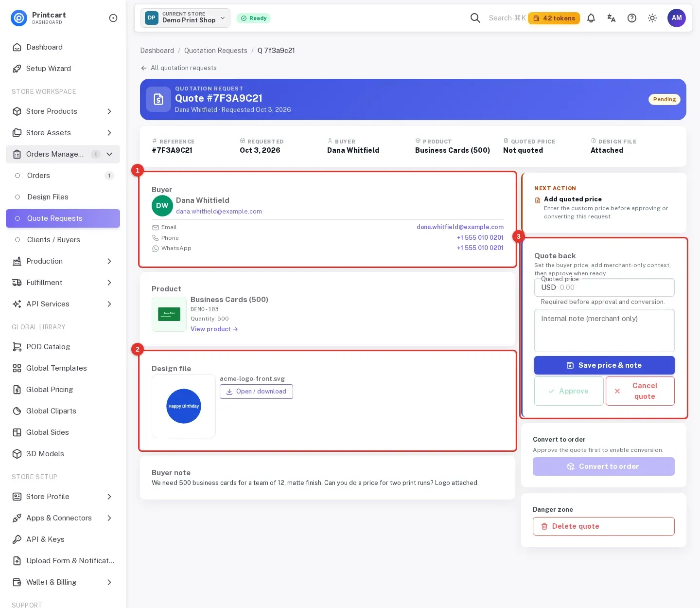Open 3D Models sidebar item
700x608 pixels.
coord(63,454)
